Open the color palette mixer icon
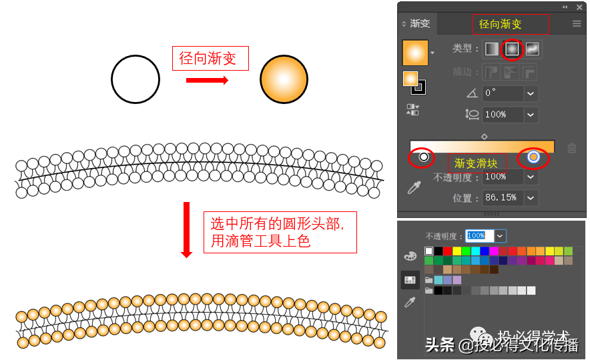 click(410, 256)
